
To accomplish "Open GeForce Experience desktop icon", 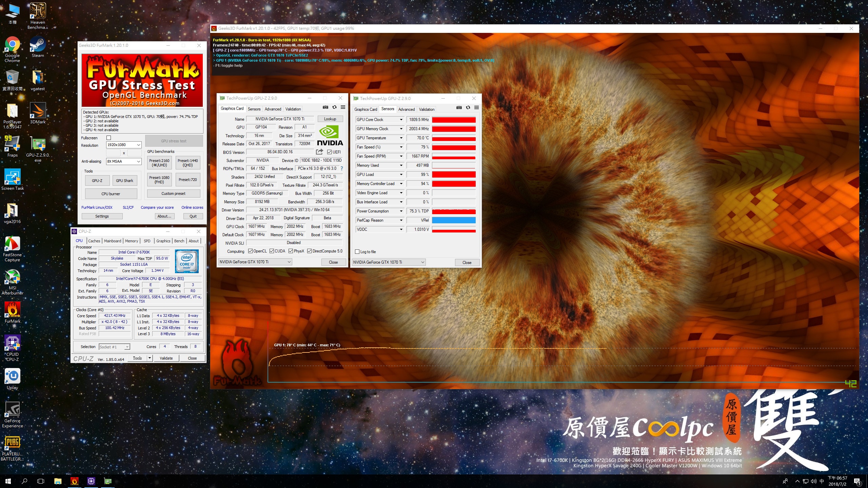I will (12, 414).
